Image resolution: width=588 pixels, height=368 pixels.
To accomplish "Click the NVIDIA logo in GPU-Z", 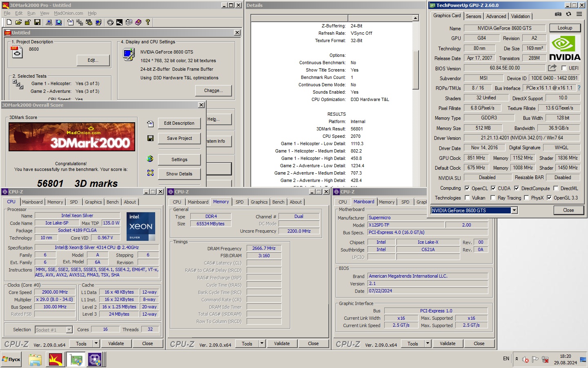I will click(565, 48).
